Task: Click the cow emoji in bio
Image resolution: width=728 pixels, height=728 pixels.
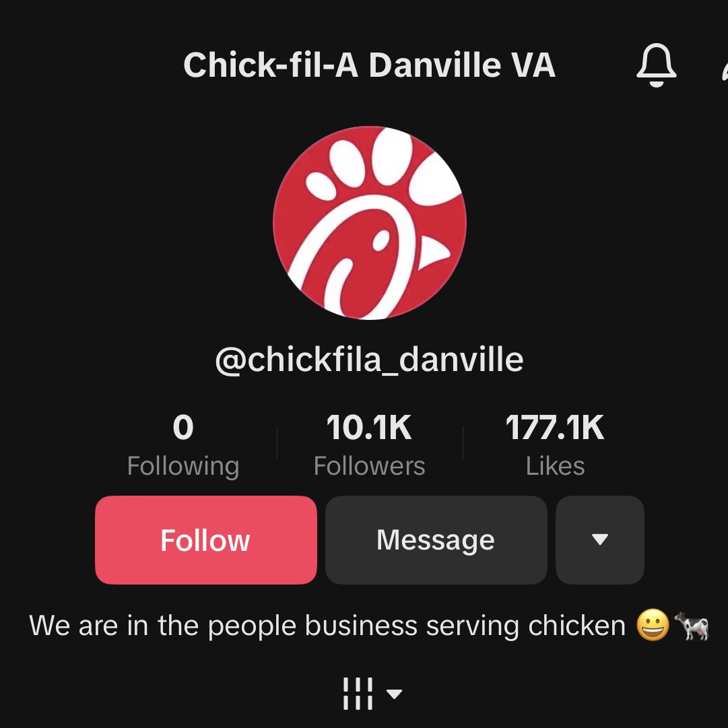Action: pyautogui.click(x=692, y=626)
